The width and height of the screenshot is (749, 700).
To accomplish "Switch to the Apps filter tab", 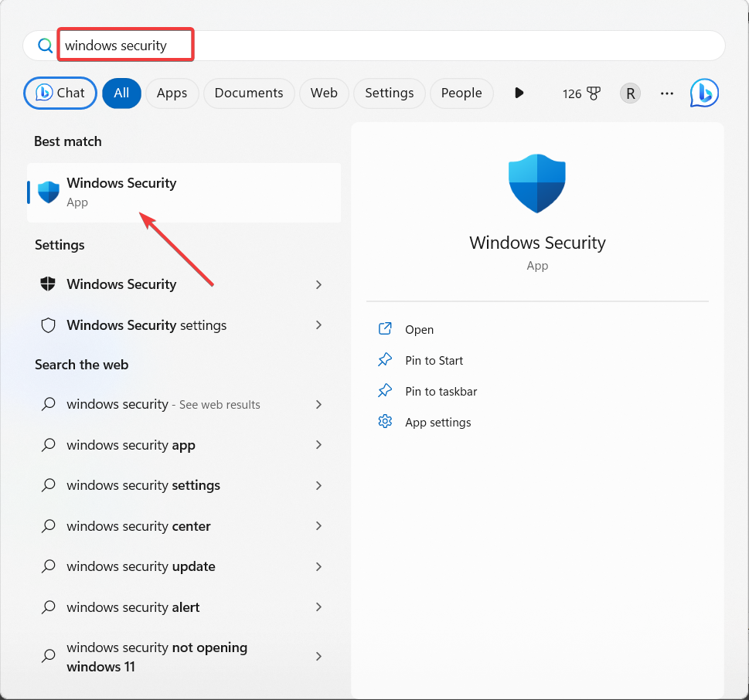I will click(x=172, y=93).
